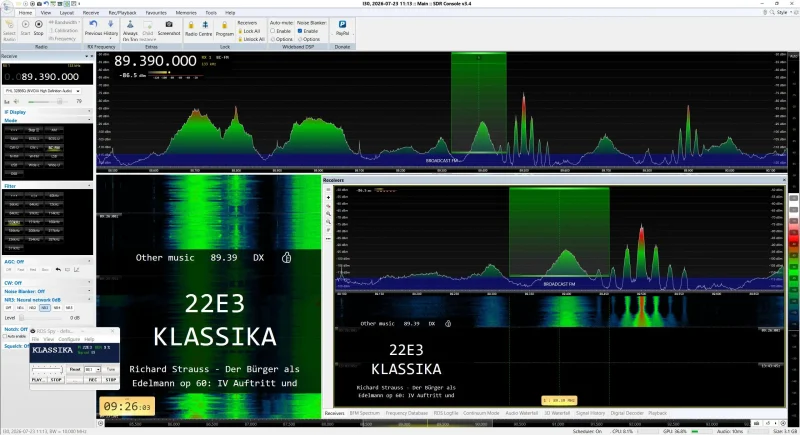800x435 pixels.
Task: Click the Frequency item in Radio group
Action: pos(62,38)
